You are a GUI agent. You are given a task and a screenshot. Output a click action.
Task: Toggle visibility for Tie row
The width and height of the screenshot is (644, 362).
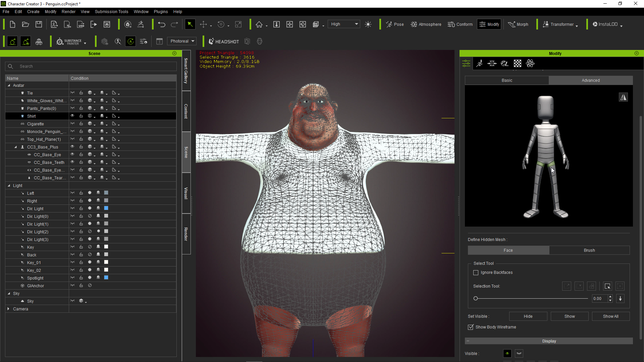pos(72,93)
